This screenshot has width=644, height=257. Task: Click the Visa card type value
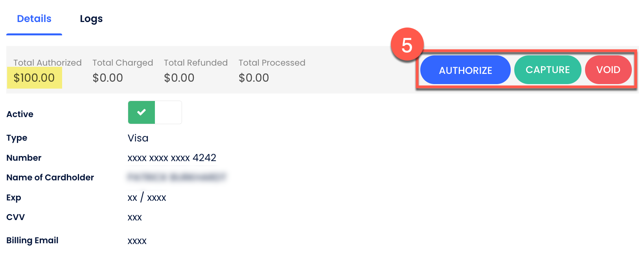tap(138, 138)
